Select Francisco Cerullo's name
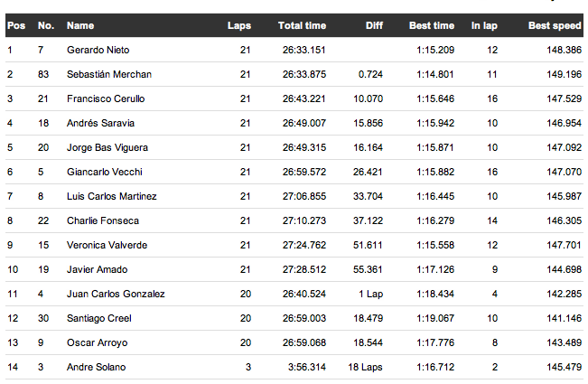 pyautogui.click(x=106, y=98)
